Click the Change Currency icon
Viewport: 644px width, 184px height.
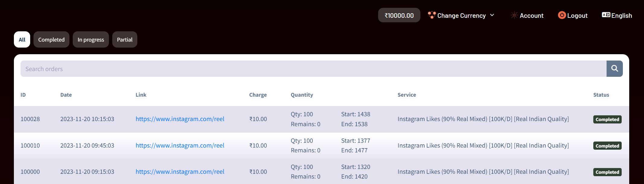[432, 15]
